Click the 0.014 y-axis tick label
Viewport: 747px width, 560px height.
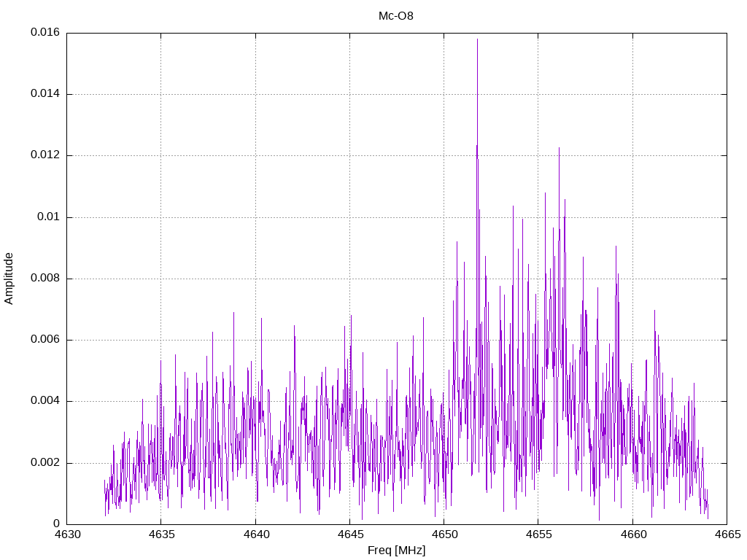point(44,94)
